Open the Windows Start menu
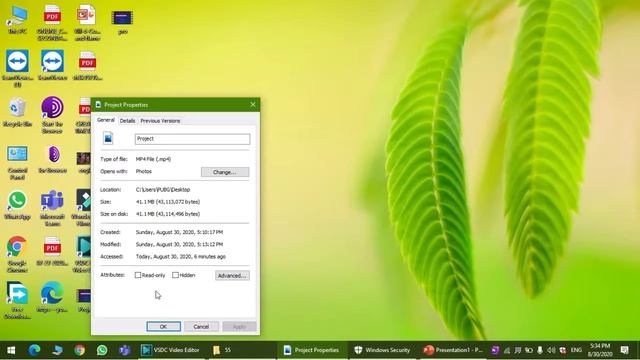The height and width of the screenshot is (360, 640). pyautogui.click(x=11, y=350)
